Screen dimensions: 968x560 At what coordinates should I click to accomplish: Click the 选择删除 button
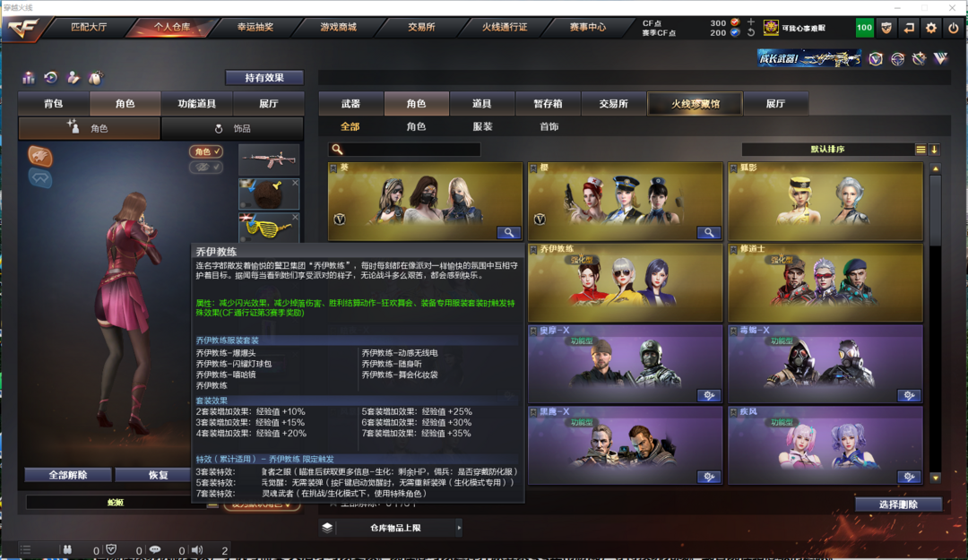tap(898, 504)
